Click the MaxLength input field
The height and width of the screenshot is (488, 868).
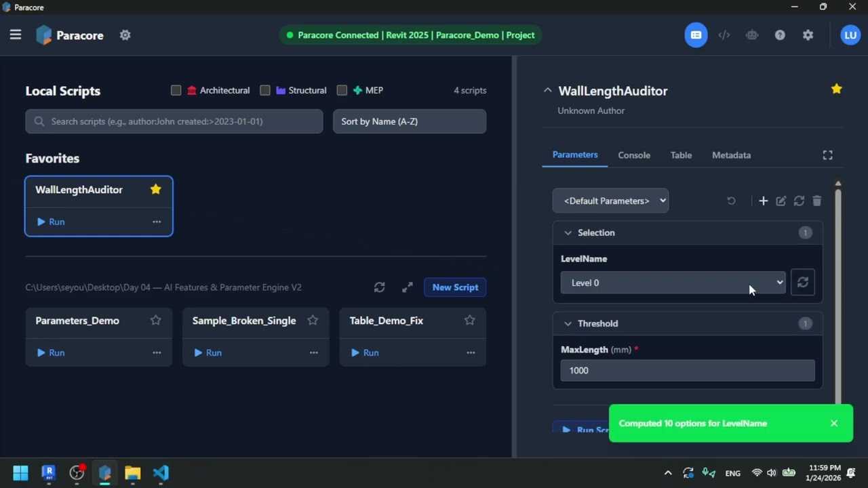click(688, 370)
